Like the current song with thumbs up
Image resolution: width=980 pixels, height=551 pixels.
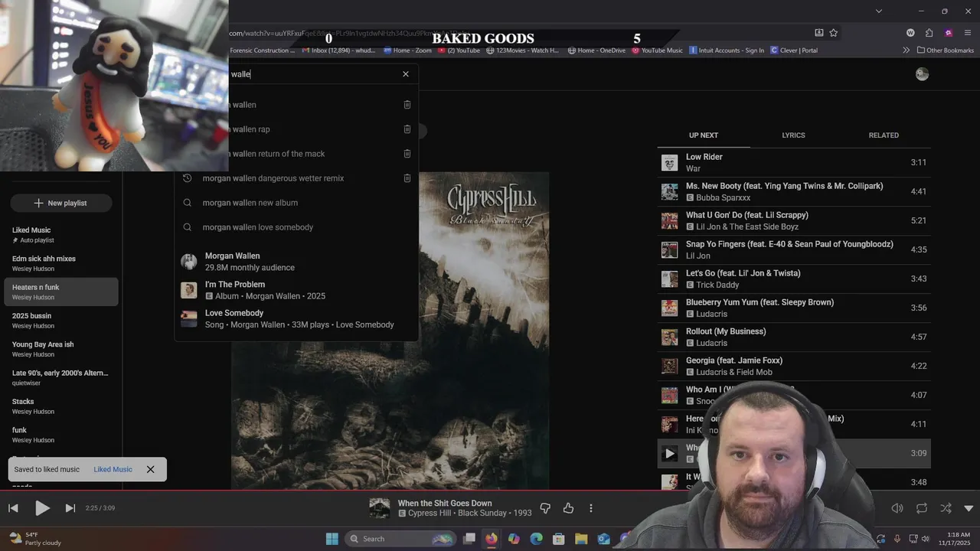click(x=568, y=508)
